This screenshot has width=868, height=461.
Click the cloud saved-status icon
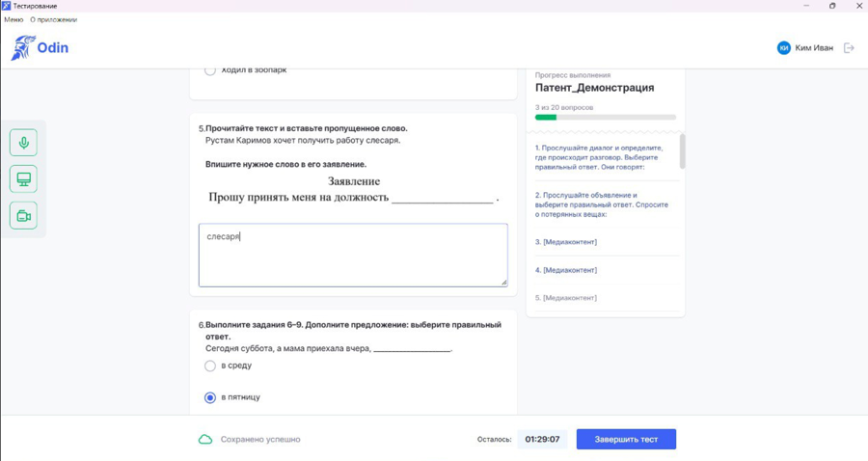[205, 440]
